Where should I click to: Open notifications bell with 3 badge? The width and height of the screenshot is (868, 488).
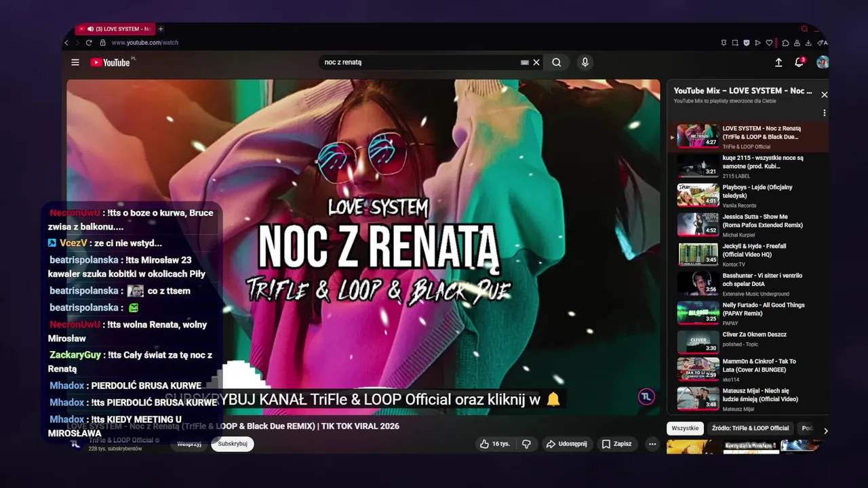tap(800, 62)
